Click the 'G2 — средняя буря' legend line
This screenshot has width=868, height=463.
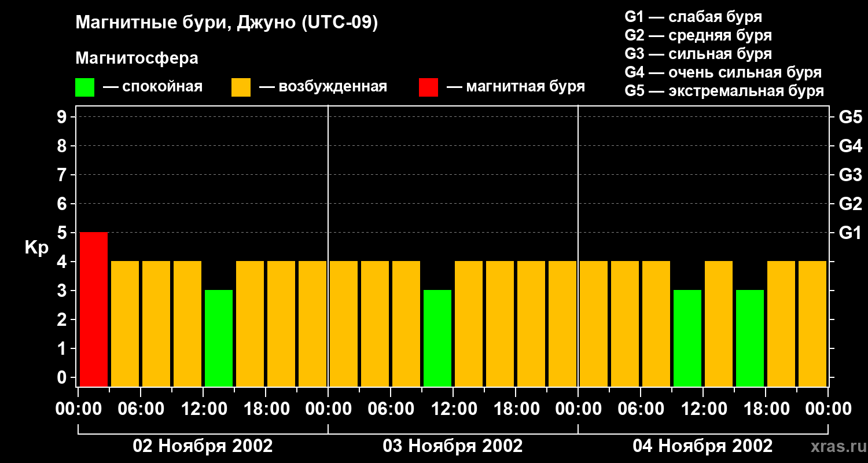click(x=698, y=35)
